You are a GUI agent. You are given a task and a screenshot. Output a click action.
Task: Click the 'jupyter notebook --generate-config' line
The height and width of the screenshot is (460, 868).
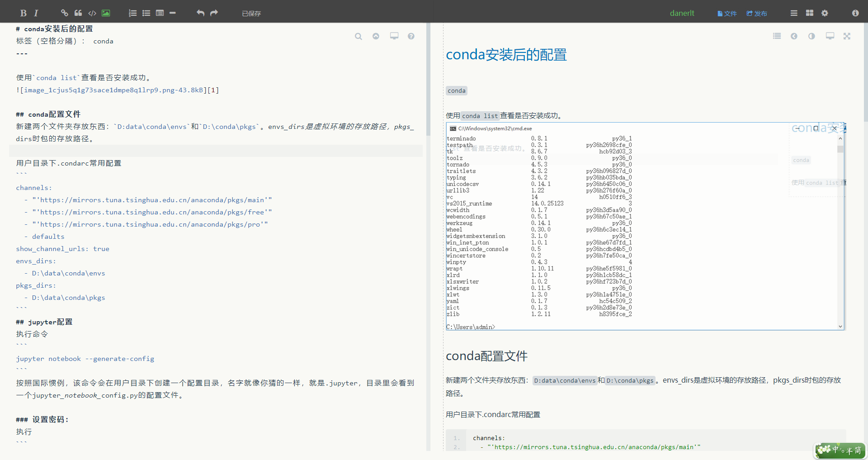(x=85, y=359)
